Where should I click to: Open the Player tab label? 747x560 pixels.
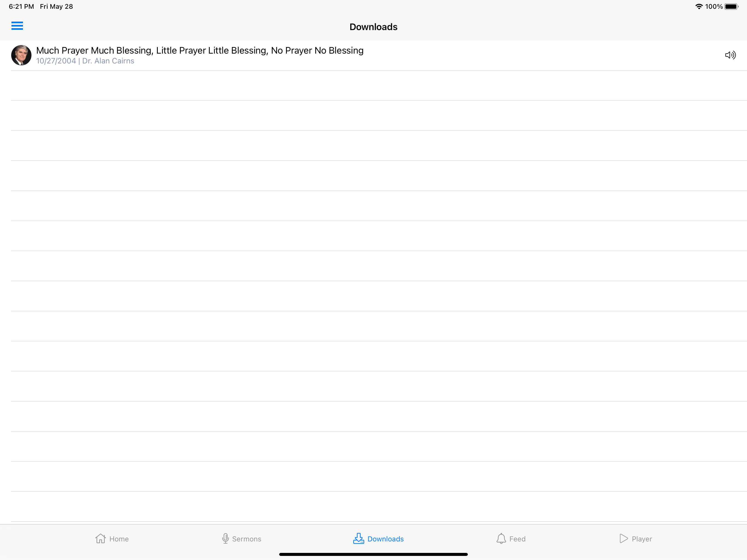(642, 539)
